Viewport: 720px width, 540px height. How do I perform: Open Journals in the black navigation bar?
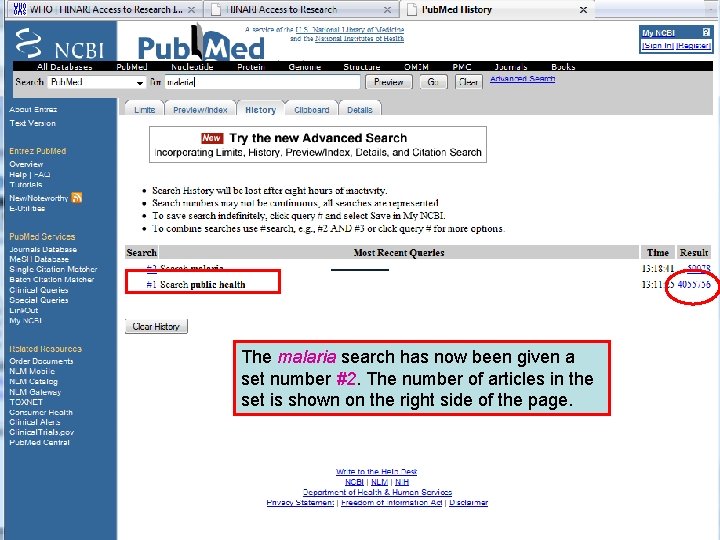coord(511,67)
